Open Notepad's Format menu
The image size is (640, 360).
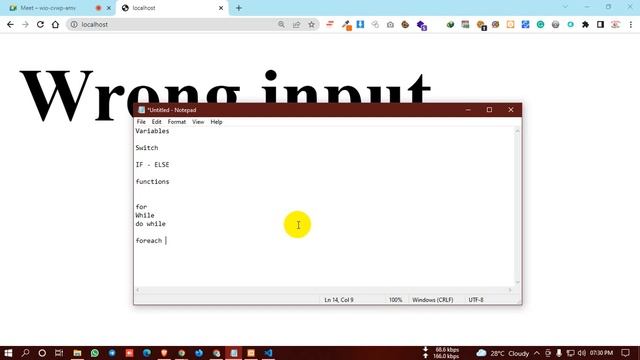point(177,122)
